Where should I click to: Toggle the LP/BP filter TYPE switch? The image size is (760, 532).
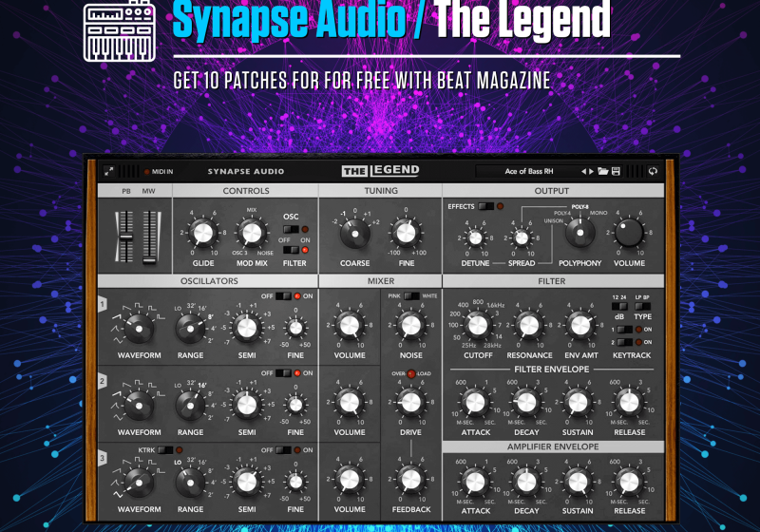click(643, 306)
